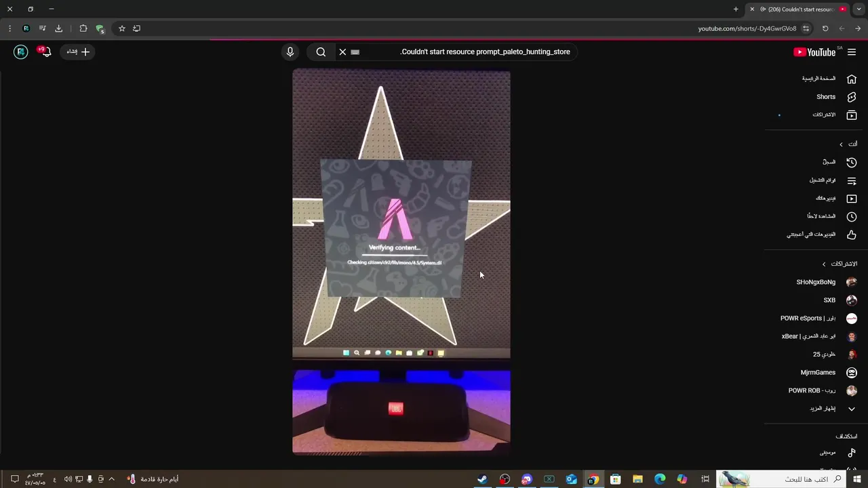The height and width of the screenshot is (488, 868).
Task: Bookmark this page with the star icon
Action: tap(121, 28)
